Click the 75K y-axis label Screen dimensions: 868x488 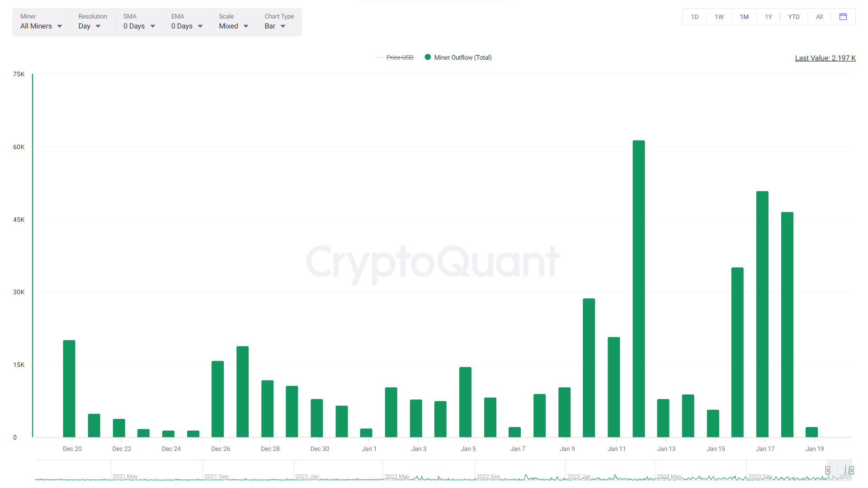(x=19, y=74)
